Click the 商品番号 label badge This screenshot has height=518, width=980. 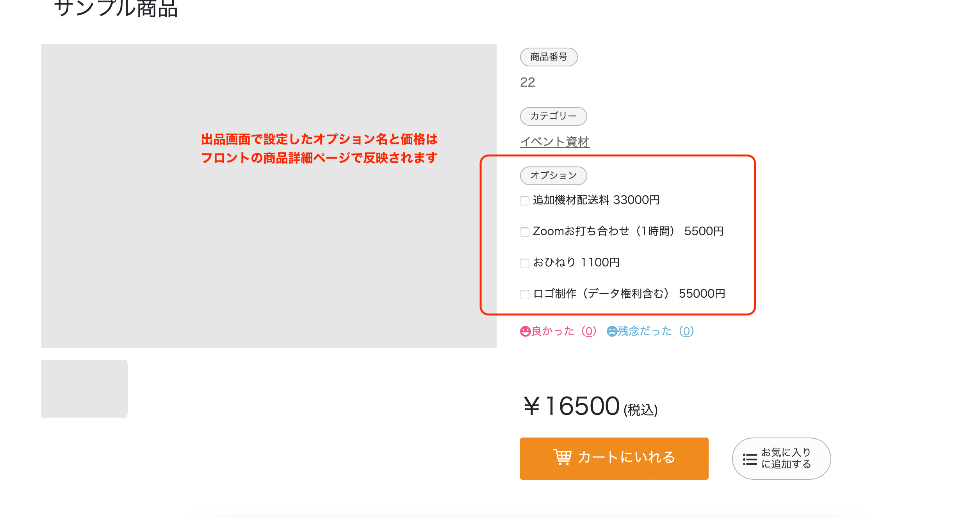[549, 57]
